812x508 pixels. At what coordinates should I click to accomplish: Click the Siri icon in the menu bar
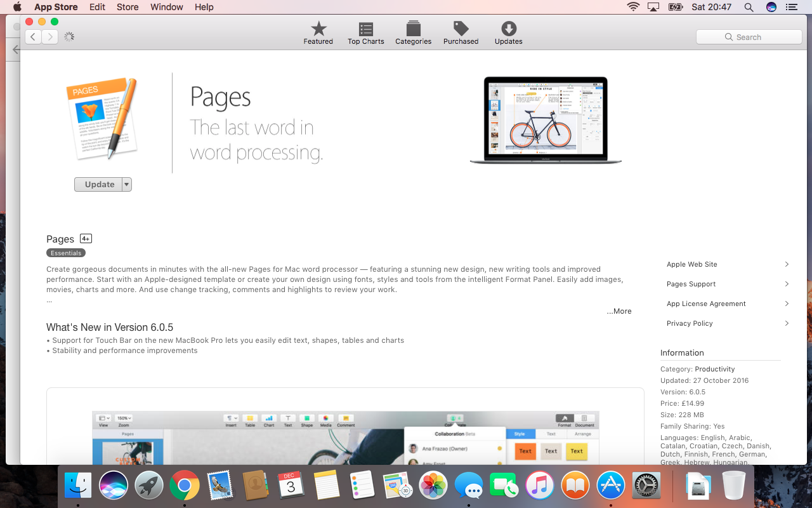(771, 7)
